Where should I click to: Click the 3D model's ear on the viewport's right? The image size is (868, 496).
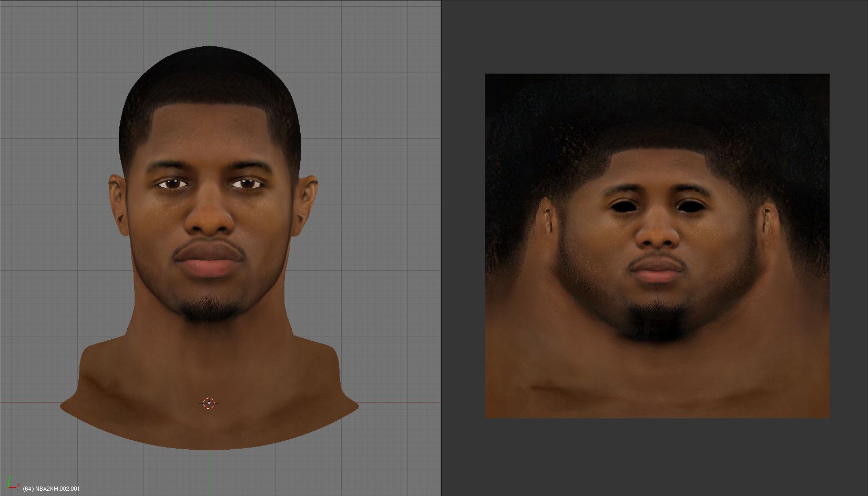coord(307,204)
